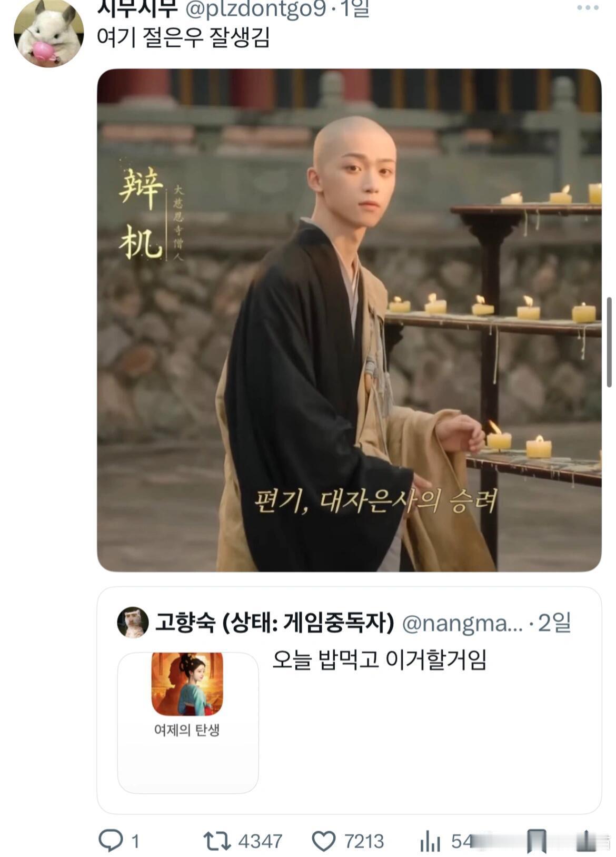The width and height of the screenshot is (616, 857).
Task: Tap the 여제의 탄생 app icon
Action: pos(187,684)
